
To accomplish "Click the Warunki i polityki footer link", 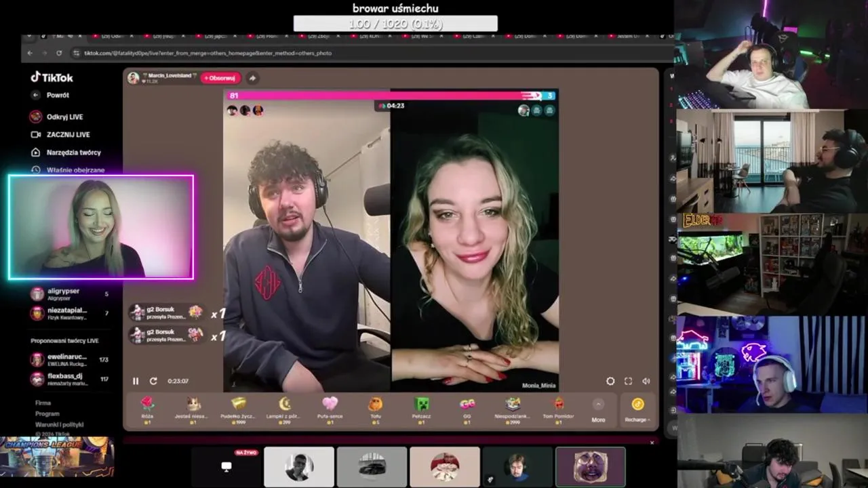I will pos(59,424).
